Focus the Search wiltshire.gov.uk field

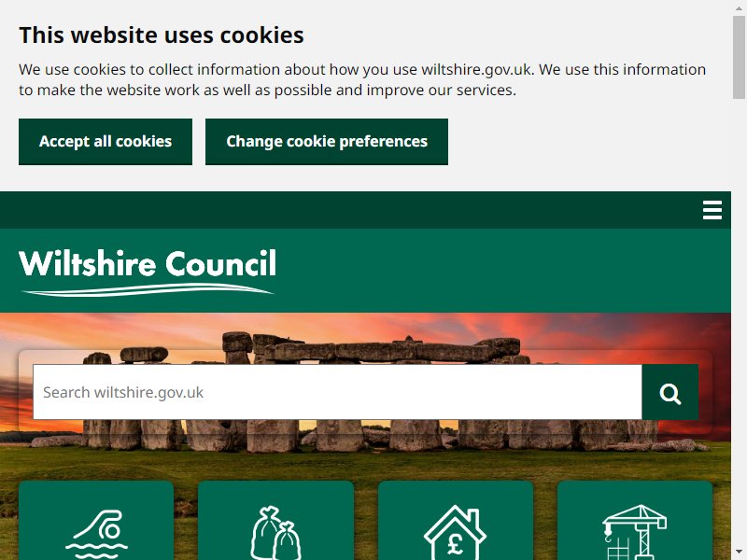point(337,392)
